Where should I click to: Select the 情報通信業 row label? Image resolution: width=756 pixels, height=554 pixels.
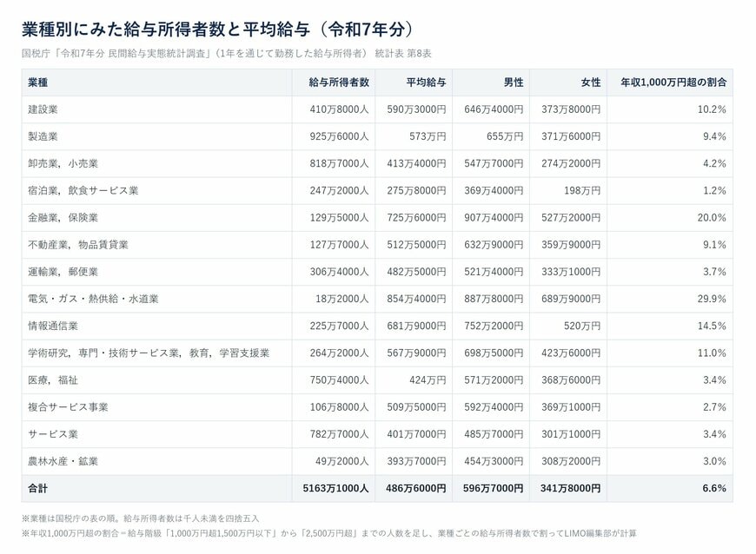pos(53,326)
